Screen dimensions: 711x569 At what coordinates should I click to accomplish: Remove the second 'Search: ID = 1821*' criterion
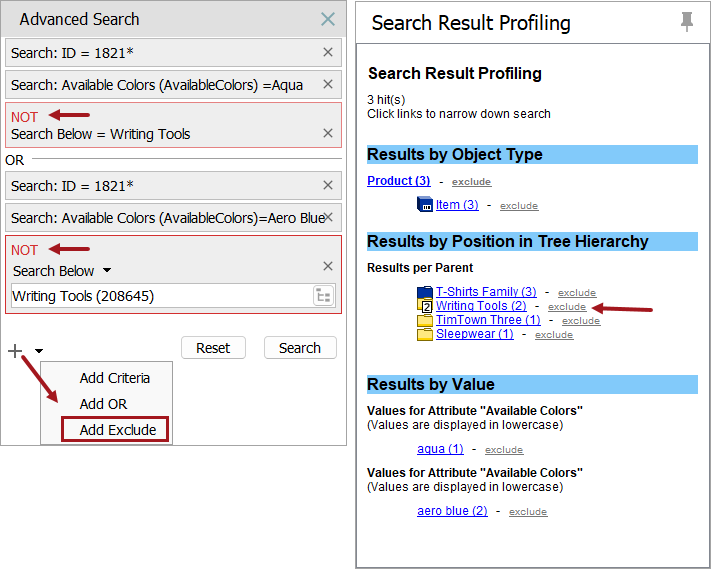328,185
